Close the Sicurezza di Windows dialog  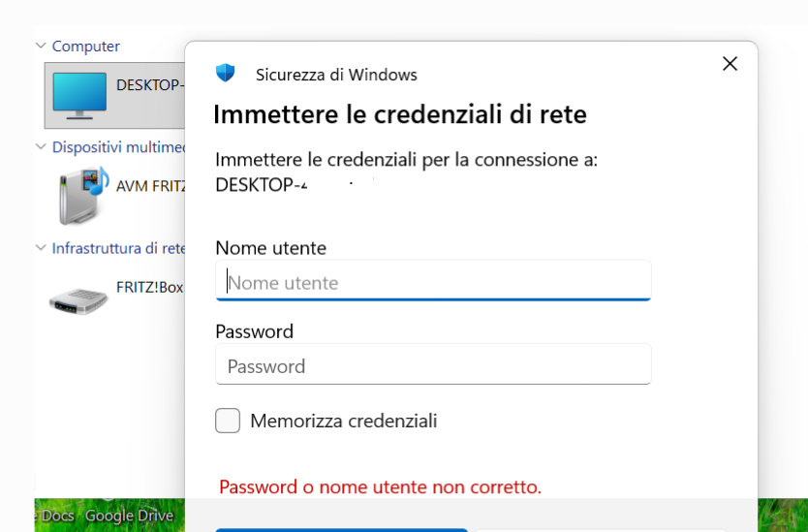(730, 64)
